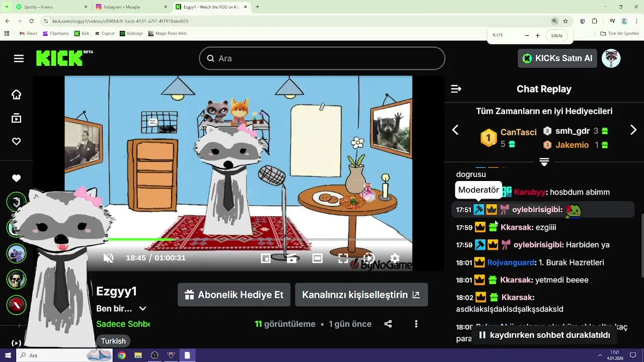
Task: Click the address bar URL
Action: click(120, 21)
